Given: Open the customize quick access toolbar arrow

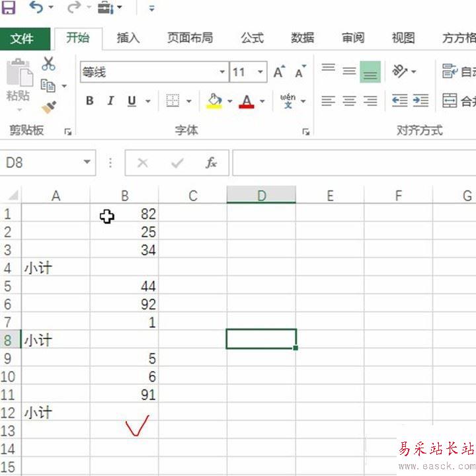Looking at the screenshot, I should [151, 8].
